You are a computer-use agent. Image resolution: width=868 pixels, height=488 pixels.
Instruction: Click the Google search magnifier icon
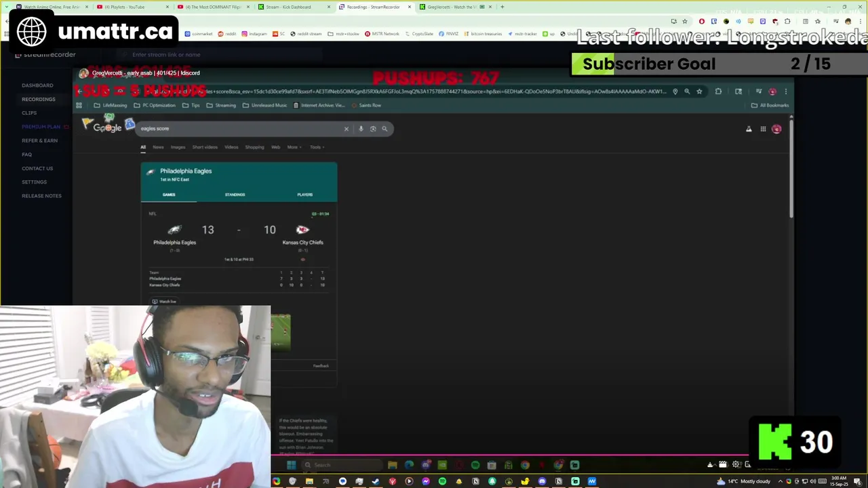384,129
